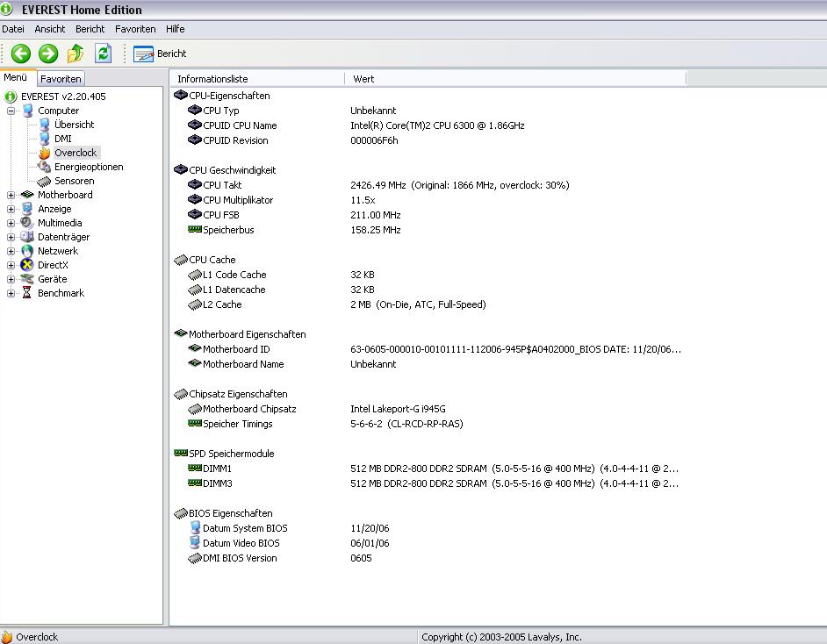Select the CPU Takt row
Image resolution: width=827 pixels, height=644 pixels.
(428, 185)
